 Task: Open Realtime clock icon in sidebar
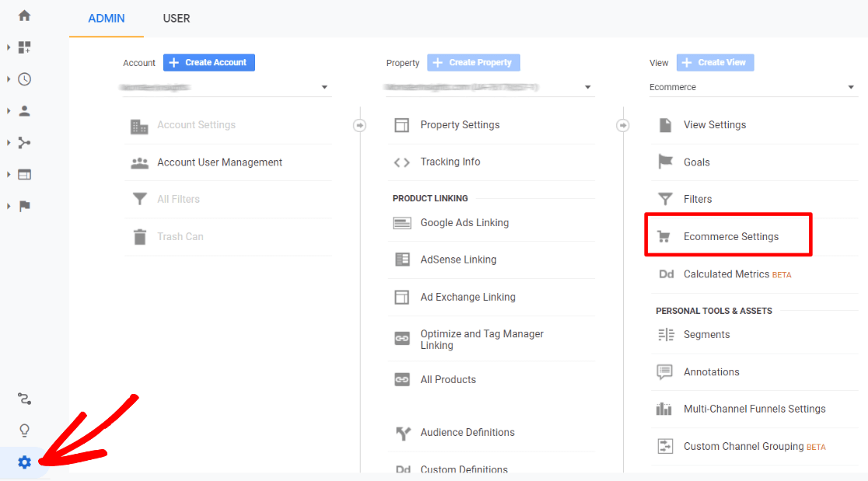click(x=24, y=79)
